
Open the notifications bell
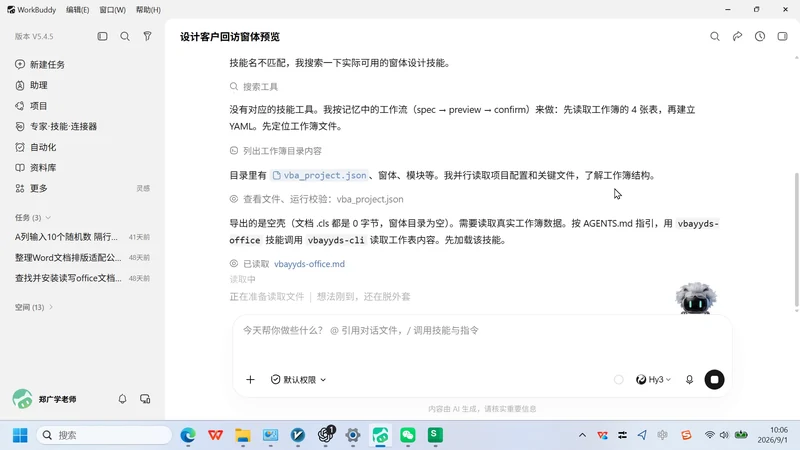click(122, 399)
